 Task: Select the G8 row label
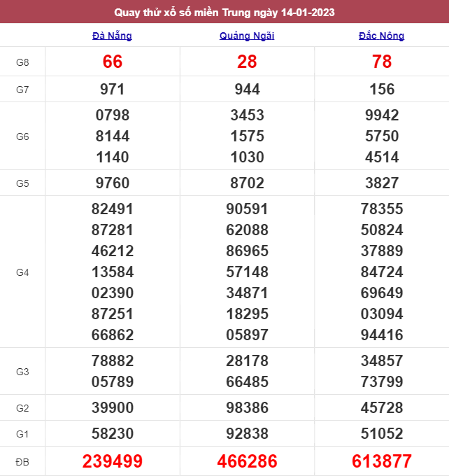point(22,62)
